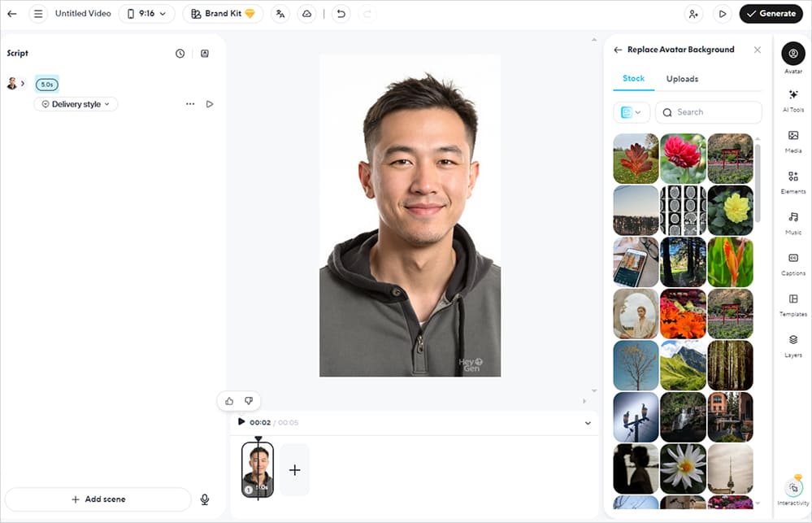Click the thumbs up feedback icon

click(229, 401)
